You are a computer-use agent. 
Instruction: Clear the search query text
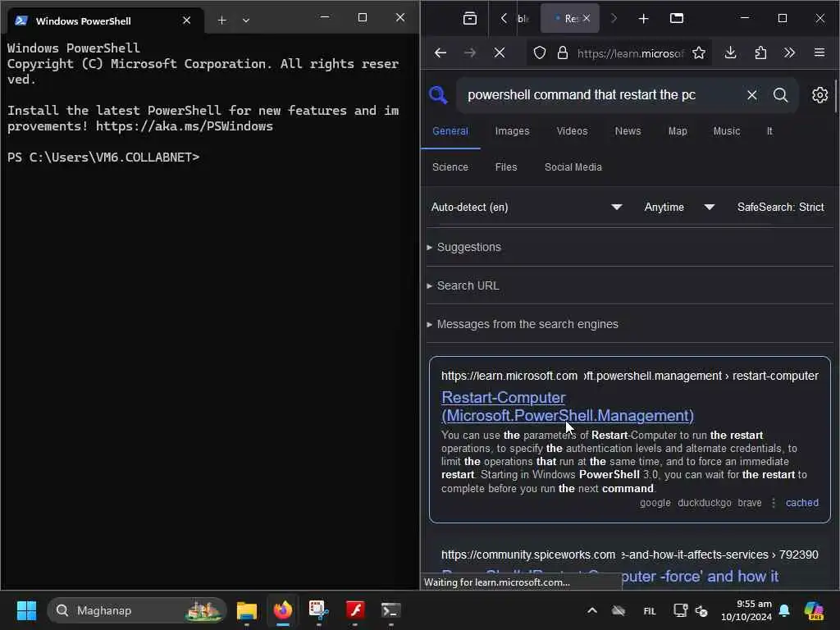752,95
